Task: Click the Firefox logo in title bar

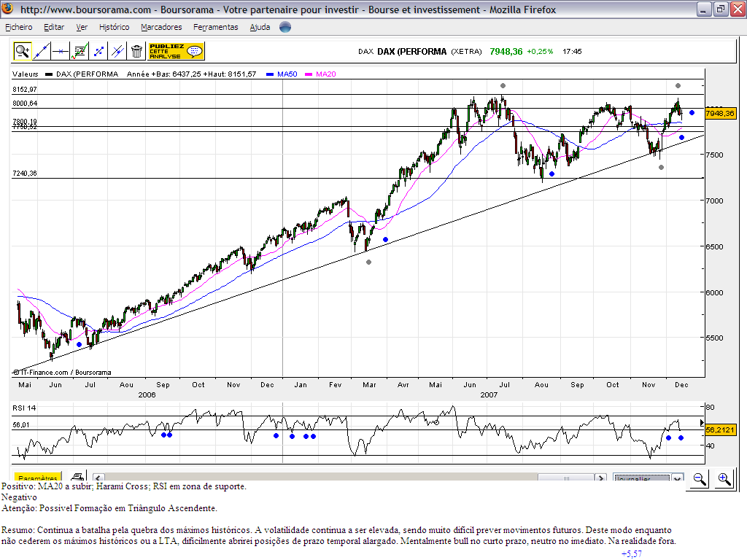Action: tap(7, 9)
